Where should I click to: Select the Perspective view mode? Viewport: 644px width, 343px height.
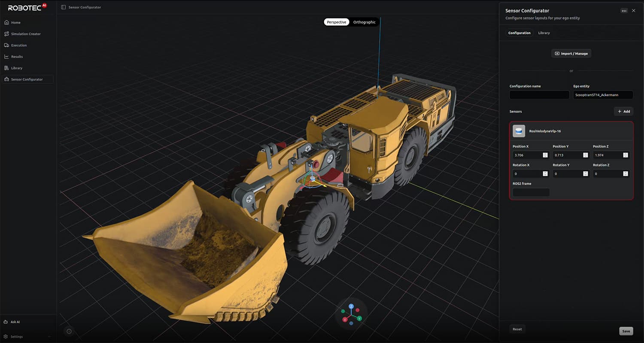(x=336, y=22)
